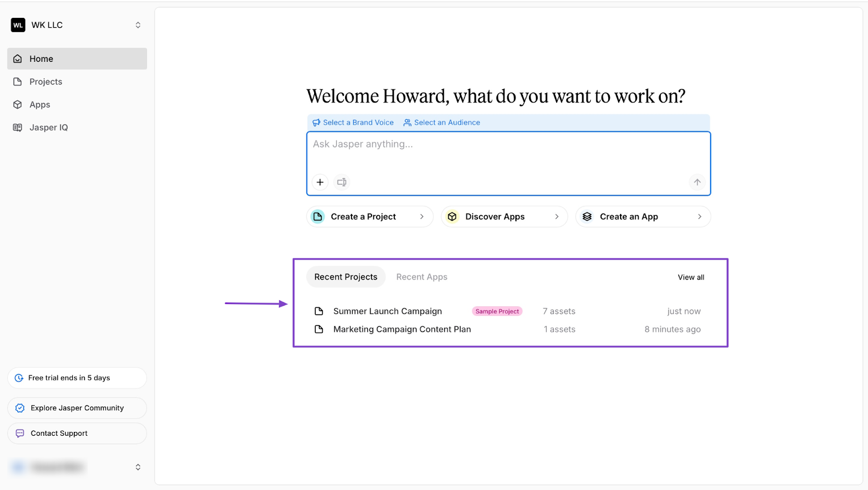
Task: Click the 8 minutes ago timestamp
Action: click(673, 329)
